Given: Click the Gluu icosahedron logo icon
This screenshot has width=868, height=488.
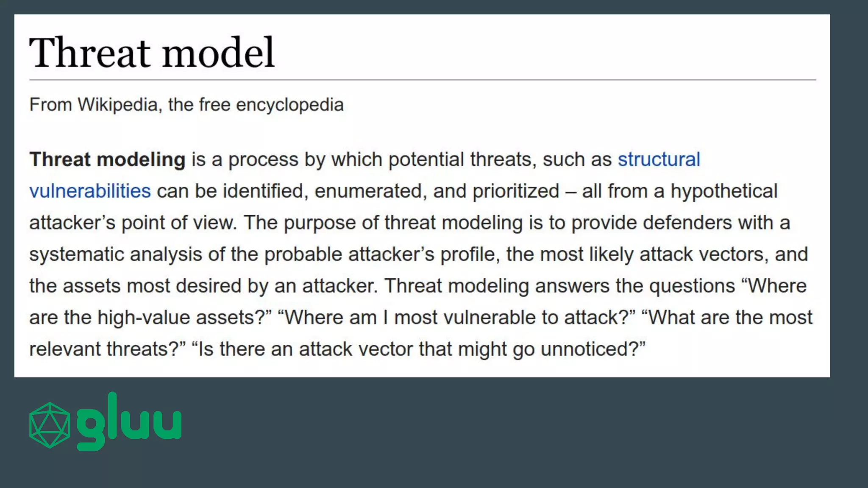Looking at the screenshot, I should pos(50,425).
